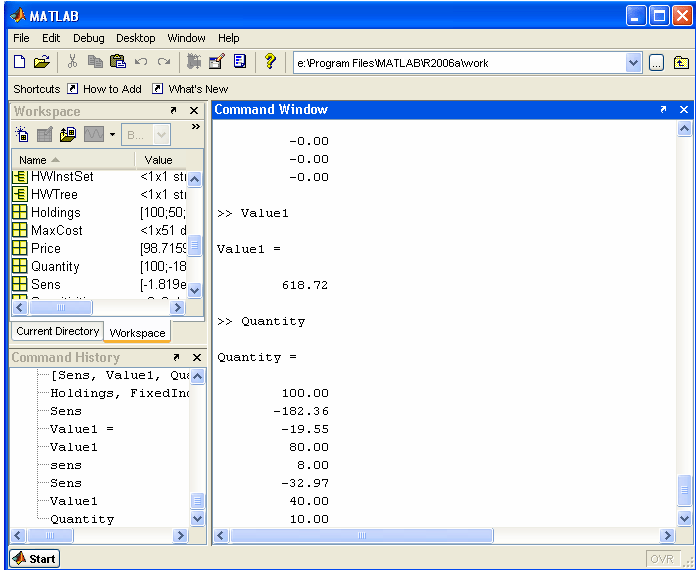
Task: Paste using the clipboard icon
Action: coord(118,62)
